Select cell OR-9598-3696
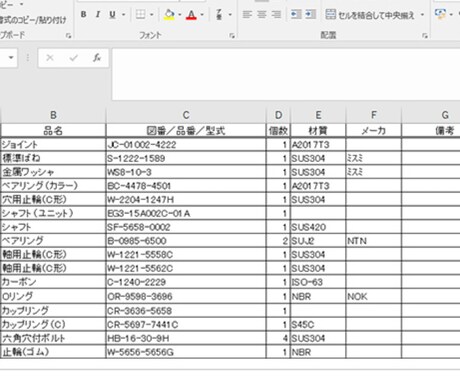This screenshot has width=460, height=380. coord(186,296)
